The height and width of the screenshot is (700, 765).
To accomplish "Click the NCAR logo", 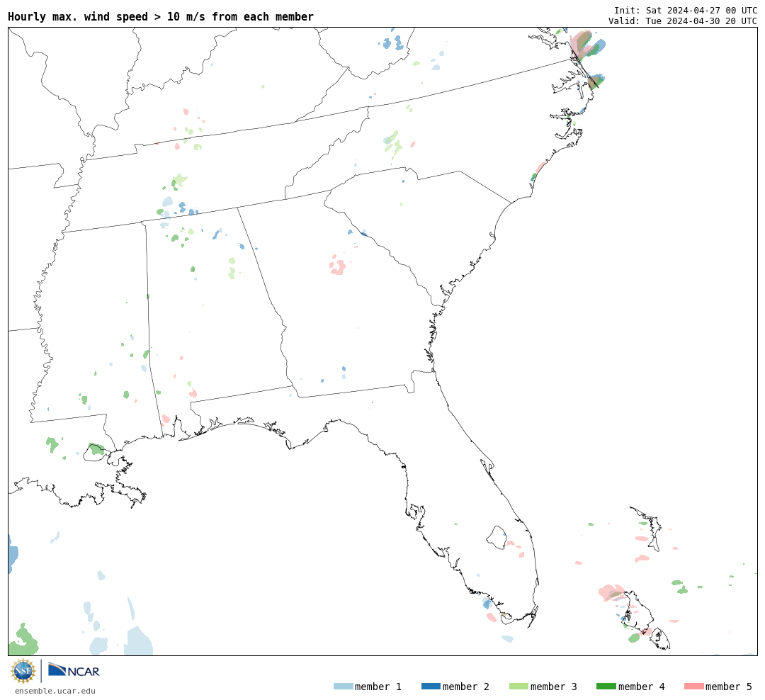I will click(74, 670).
